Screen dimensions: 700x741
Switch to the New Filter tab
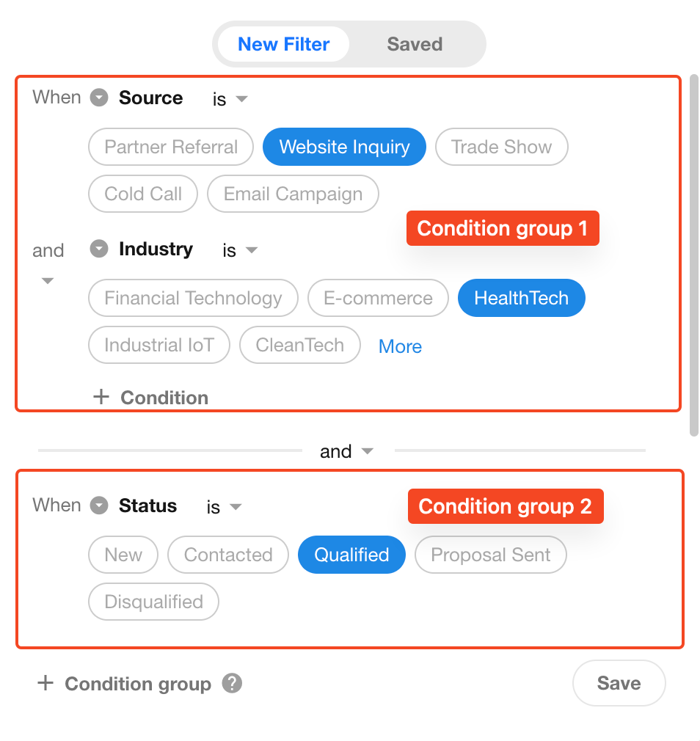point(283,45)
